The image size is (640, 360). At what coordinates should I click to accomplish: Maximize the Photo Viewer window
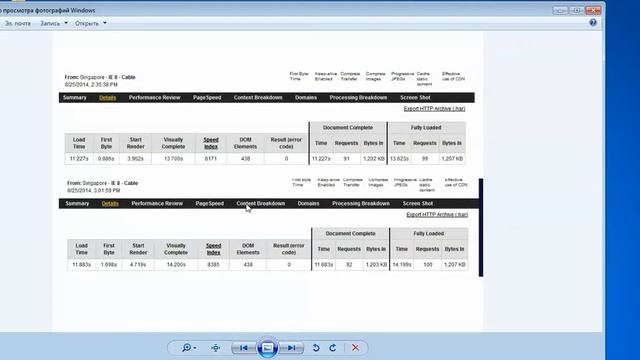pyautogui.click(x=577, y=10)
